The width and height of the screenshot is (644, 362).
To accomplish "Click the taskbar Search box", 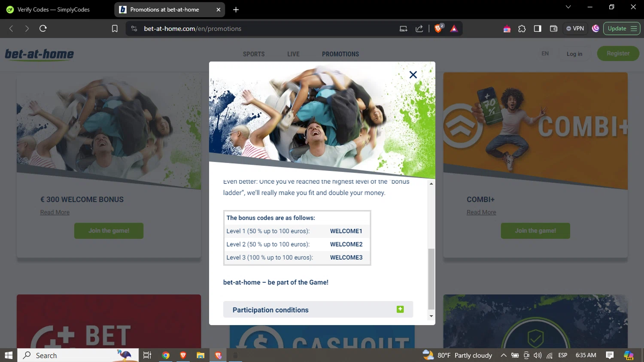I will pos(78,355).
